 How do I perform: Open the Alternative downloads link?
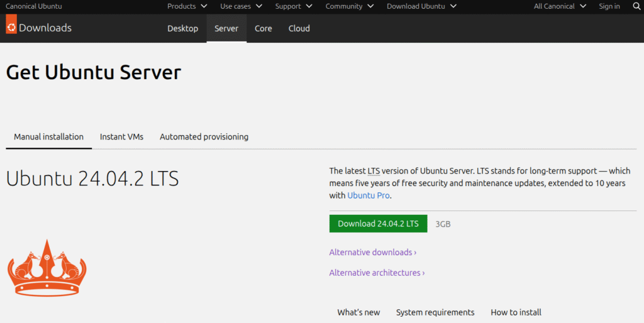[x=372, y=252]
